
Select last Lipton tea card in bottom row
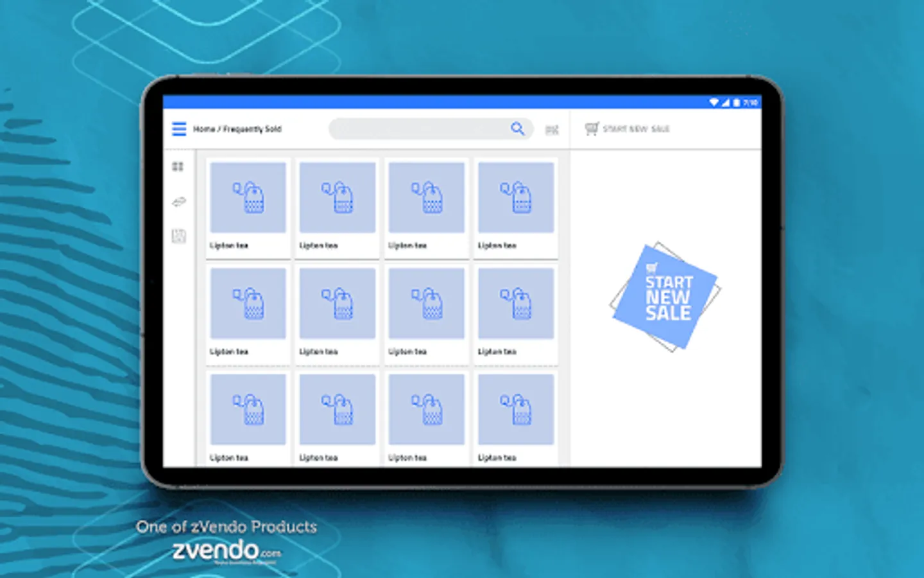click(x=516, y=419)
